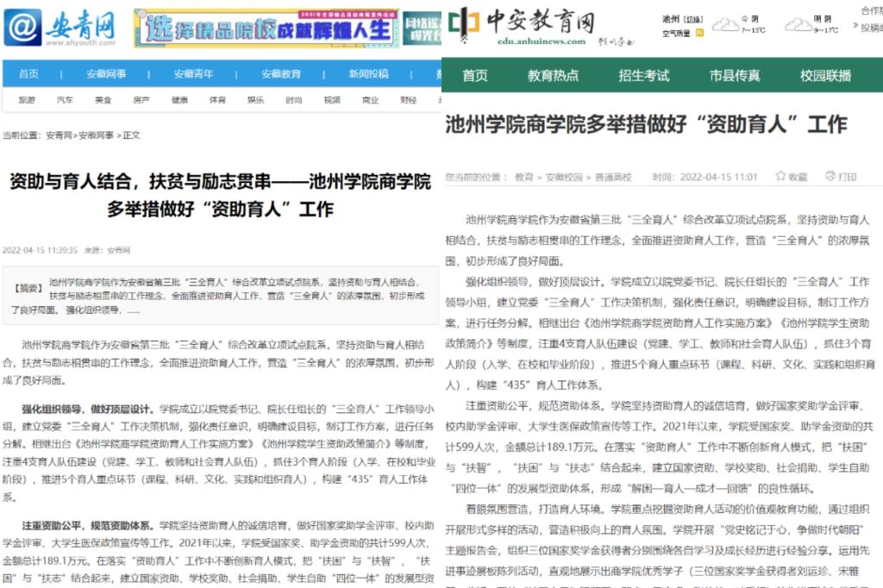
Task: Select 校园联播 in the green navigation bar
Action: (x=825, y=76)
